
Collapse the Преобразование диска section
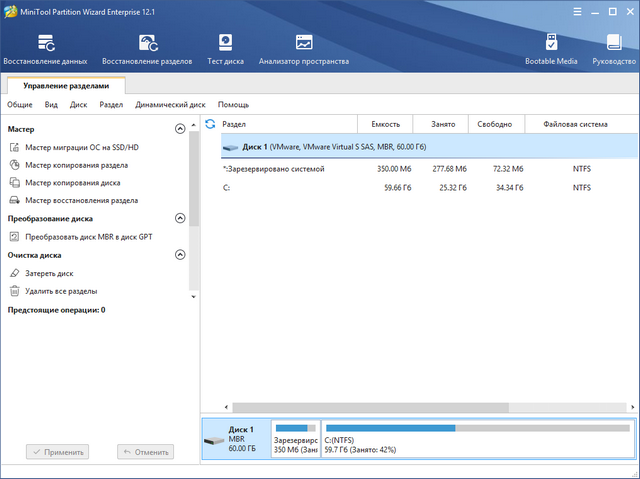point(180,218)
